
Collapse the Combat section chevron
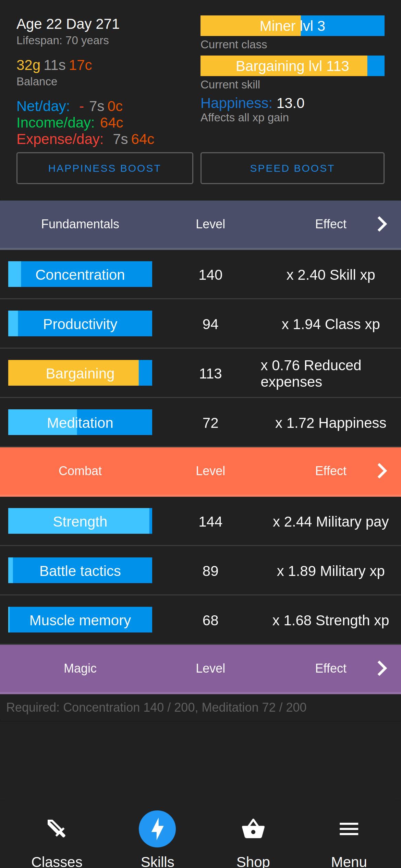pos(382,471)
